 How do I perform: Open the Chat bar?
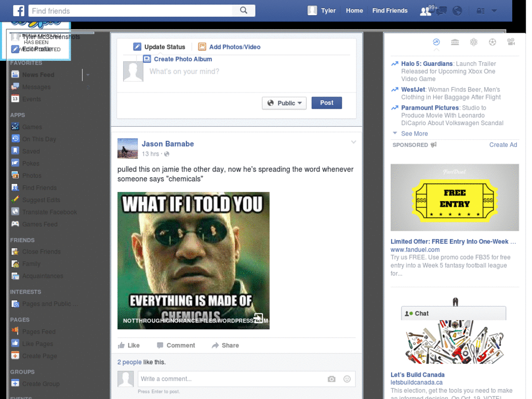click(453, 313)
